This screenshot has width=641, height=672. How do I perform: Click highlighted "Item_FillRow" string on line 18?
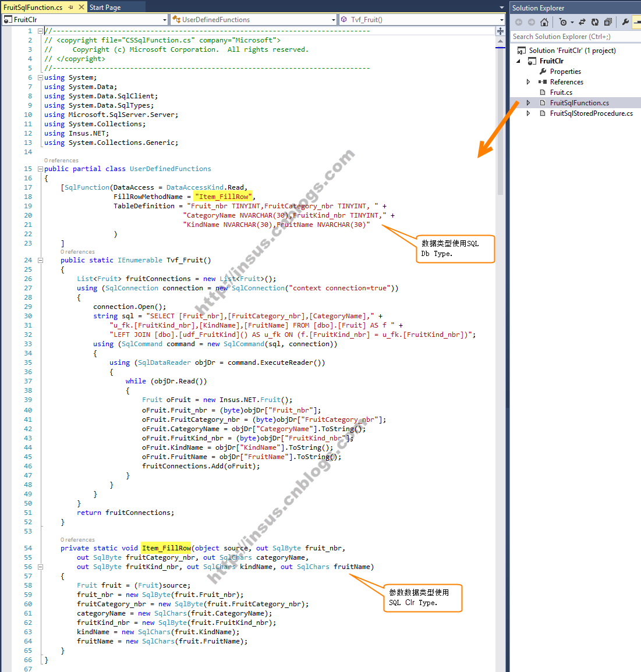click(x=224, y=197)
